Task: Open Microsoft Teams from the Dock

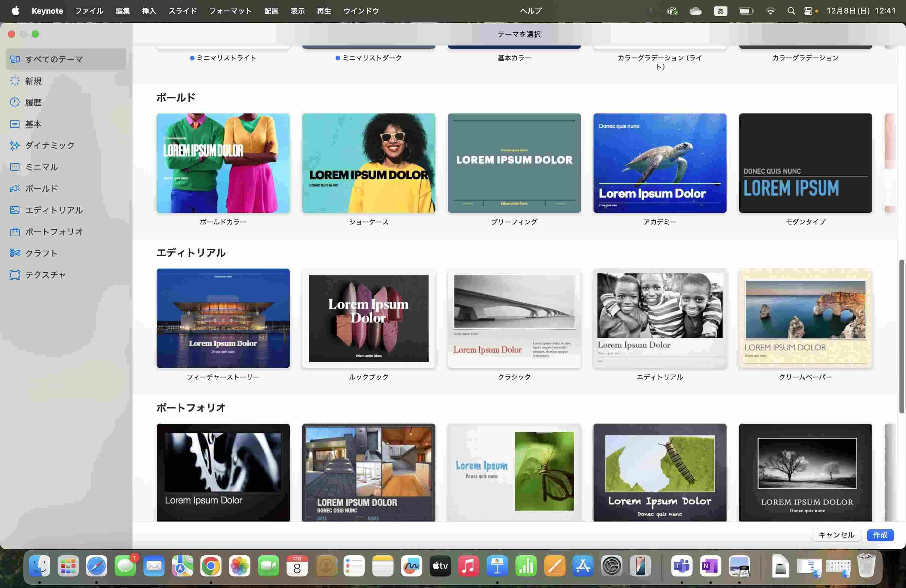Action: [x=682, y=566]
